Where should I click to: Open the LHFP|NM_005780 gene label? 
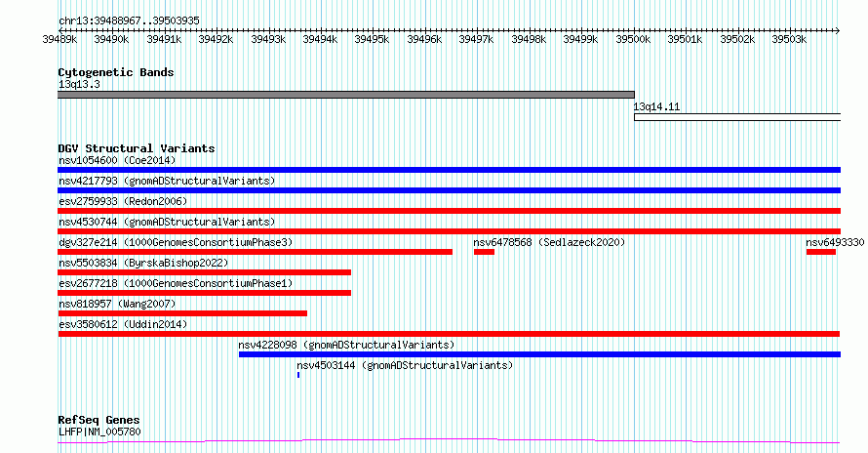(99, 432)
